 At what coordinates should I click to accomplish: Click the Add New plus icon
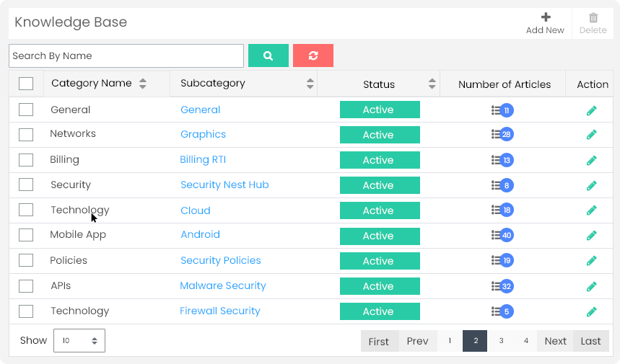[x=546, y=17]
